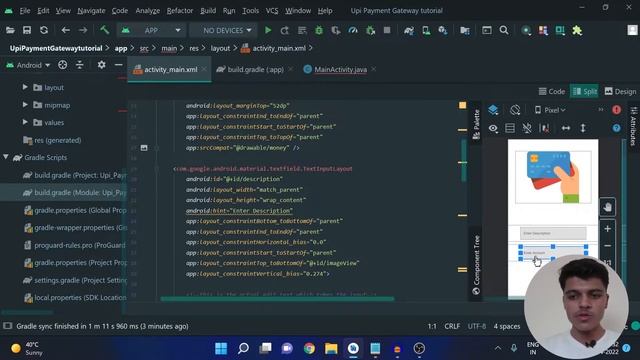640x360 pixels.
Task: Expand the layout folder
Action: click(25, 87)
